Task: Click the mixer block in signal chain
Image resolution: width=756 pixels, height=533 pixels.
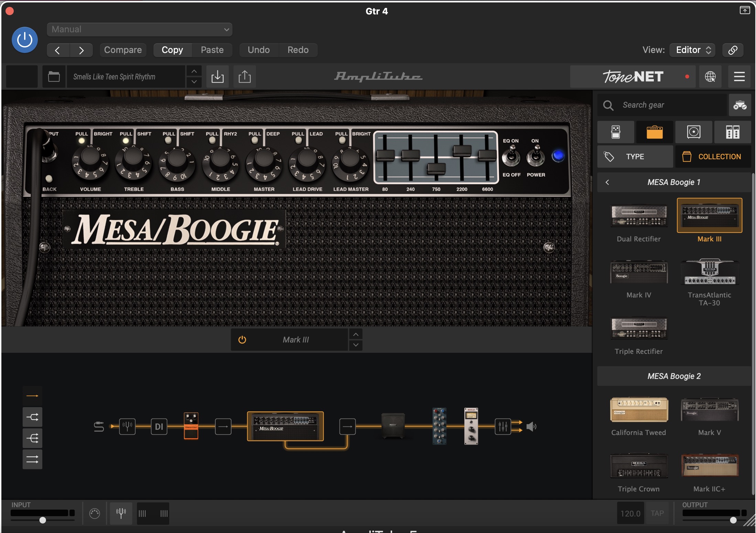Action: click(x=503, y=427)
